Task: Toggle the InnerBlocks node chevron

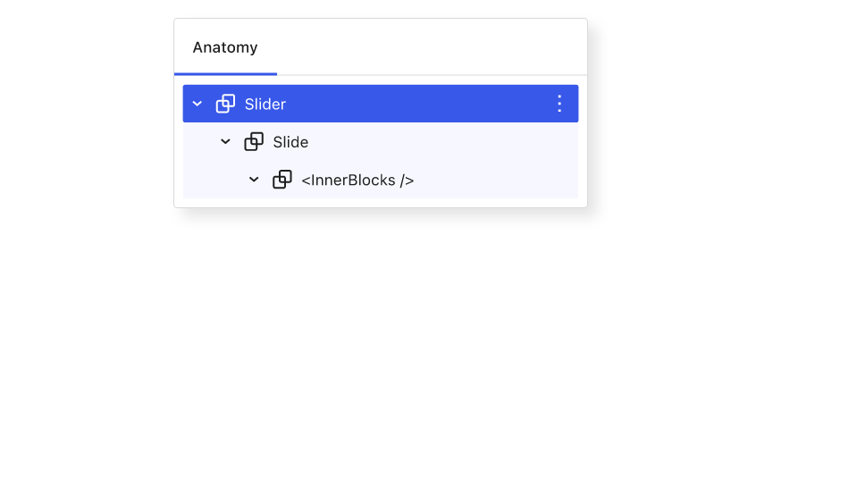Action: 254,180
